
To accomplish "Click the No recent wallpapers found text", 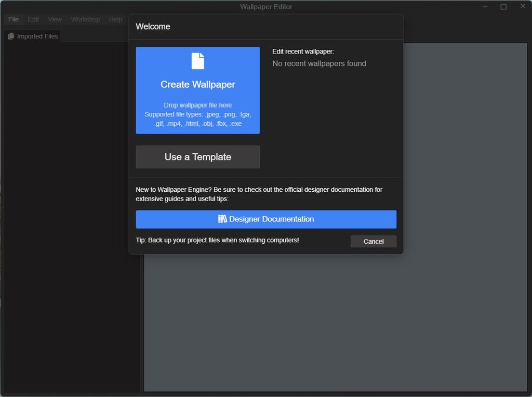I will click(318, 63).
